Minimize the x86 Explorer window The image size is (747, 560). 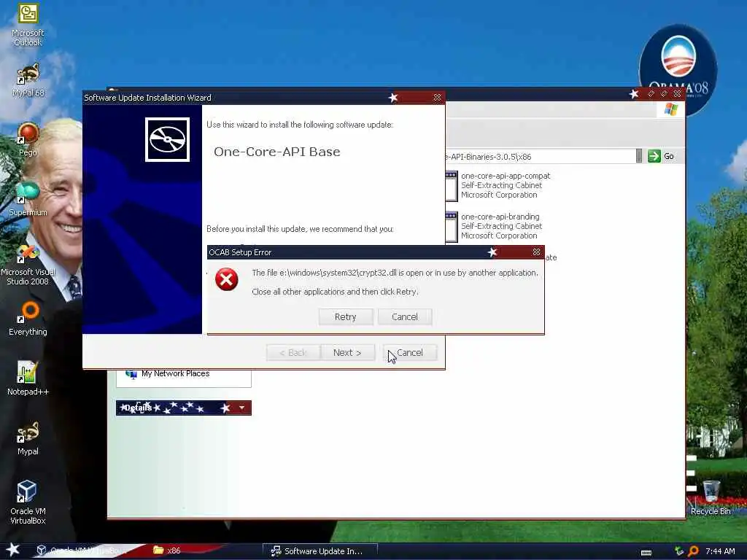click(x=651, y=94)
